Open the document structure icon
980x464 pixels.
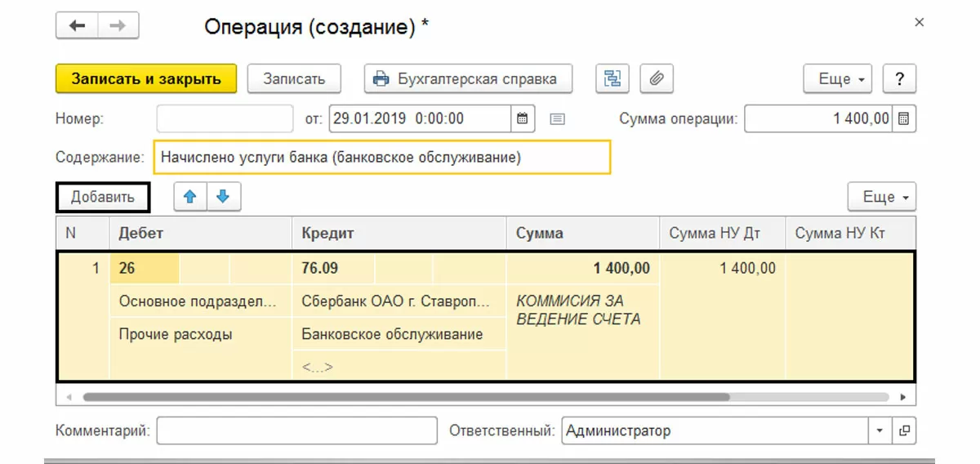click(612, 79)
